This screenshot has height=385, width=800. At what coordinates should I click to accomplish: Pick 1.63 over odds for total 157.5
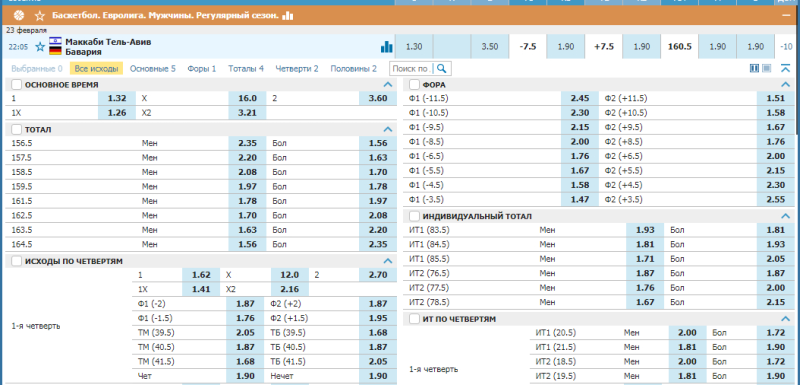[378, 158]
